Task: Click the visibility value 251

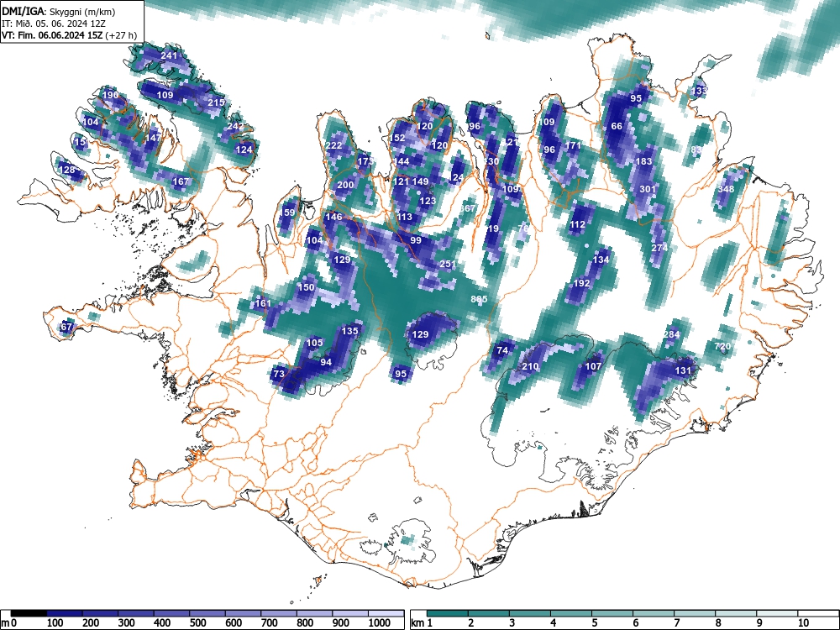Action: [448, 264]
